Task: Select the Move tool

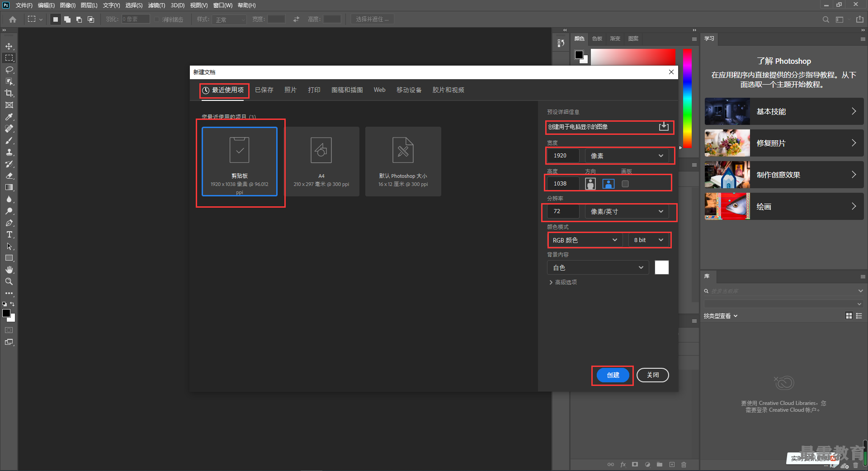Action: coord(9,46)
